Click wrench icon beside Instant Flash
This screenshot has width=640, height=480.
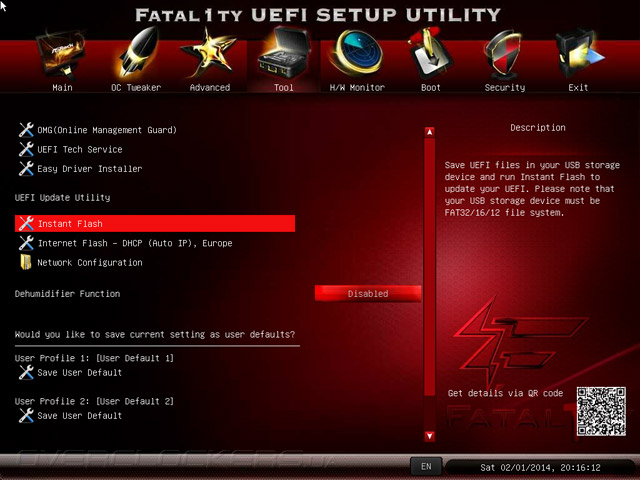coord(26,224)
